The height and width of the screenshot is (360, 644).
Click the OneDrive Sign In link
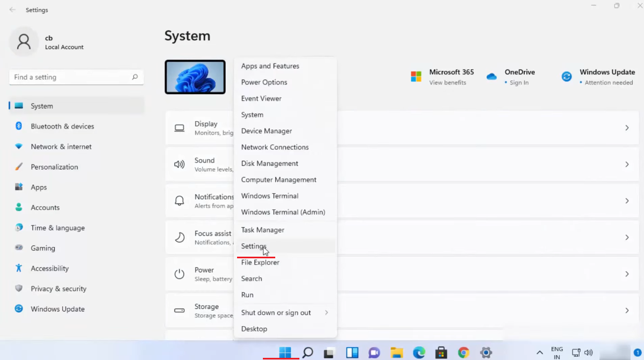coord(519,83)
